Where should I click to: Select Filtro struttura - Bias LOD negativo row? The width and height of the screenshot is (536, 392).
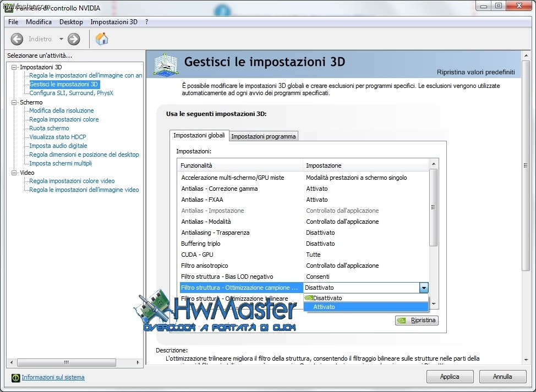pyautogui.click(x=304, y=277)
